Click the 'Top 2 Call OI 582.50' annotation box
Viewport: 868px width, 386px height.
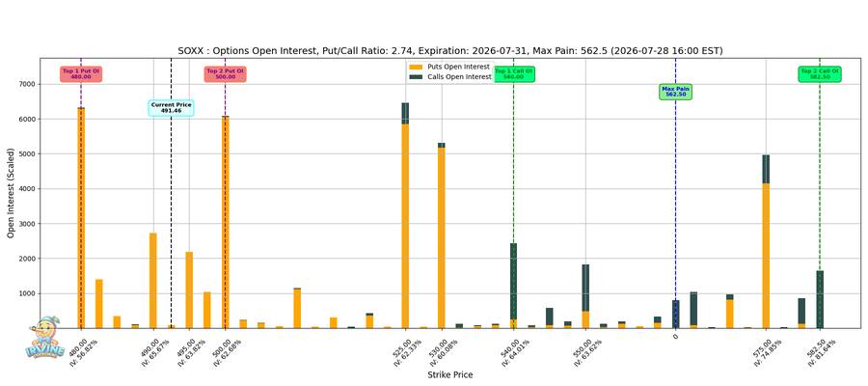820,73
